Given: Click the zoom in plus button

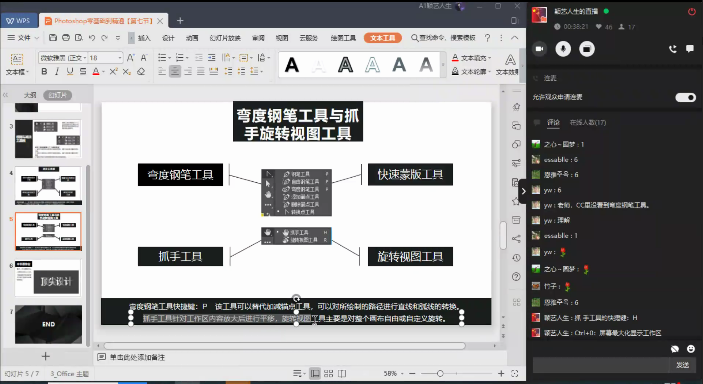Looking at the screenshot, I should click(501, 373).
